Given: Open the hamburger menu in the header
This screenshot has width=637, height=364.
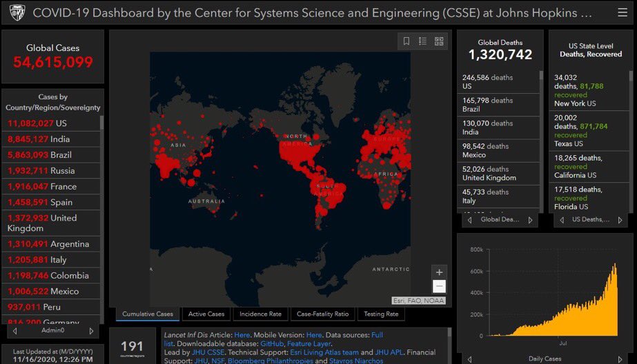Looking at the screenshot, I should pyautogui.click(x=622, y=12).
